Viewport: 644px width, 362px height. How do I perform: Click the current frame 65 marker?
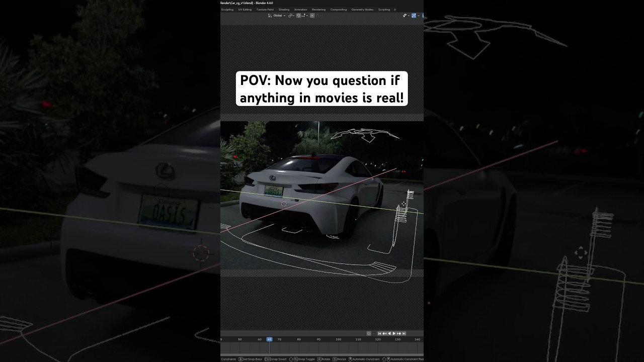[269, 339]
